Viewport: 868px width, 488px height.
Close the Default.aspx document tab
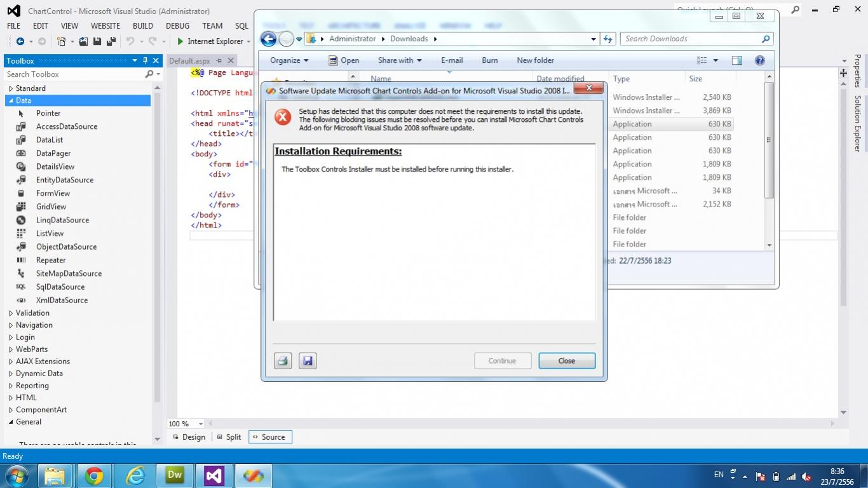[x=231, y=60]
